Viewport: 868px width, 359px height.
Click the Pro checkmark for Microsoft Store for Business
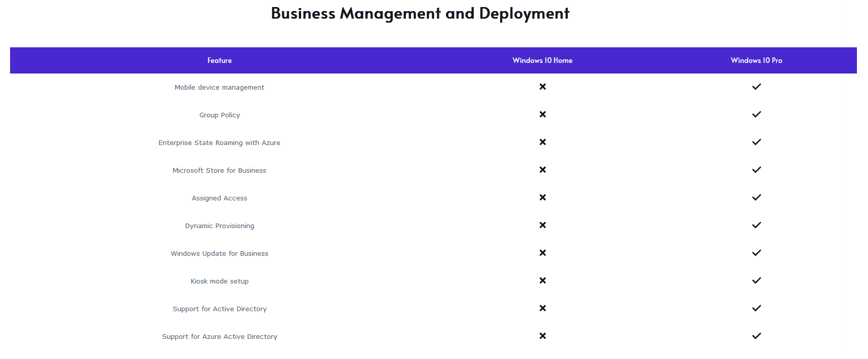[x=756, y=170]
